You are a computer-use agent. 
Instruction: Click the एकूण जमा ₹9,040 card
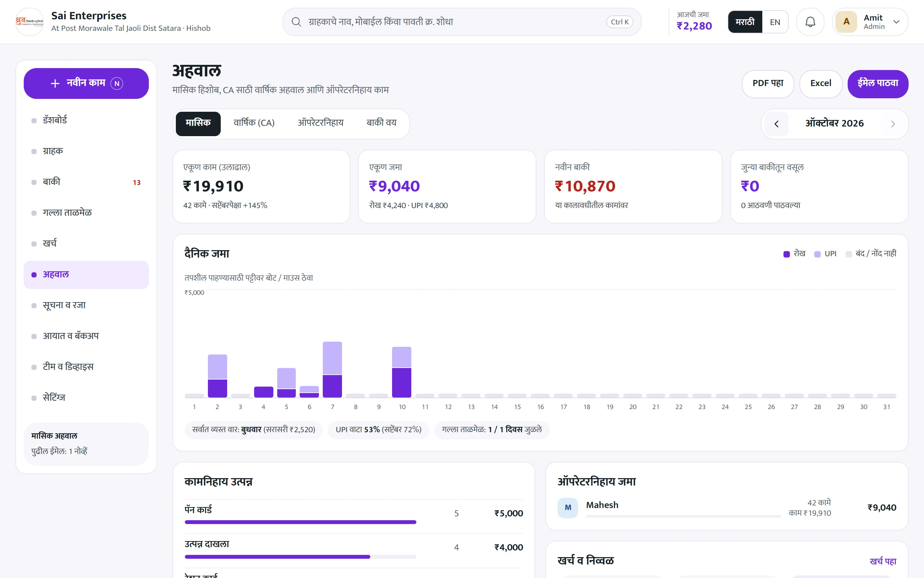point(447,187)
